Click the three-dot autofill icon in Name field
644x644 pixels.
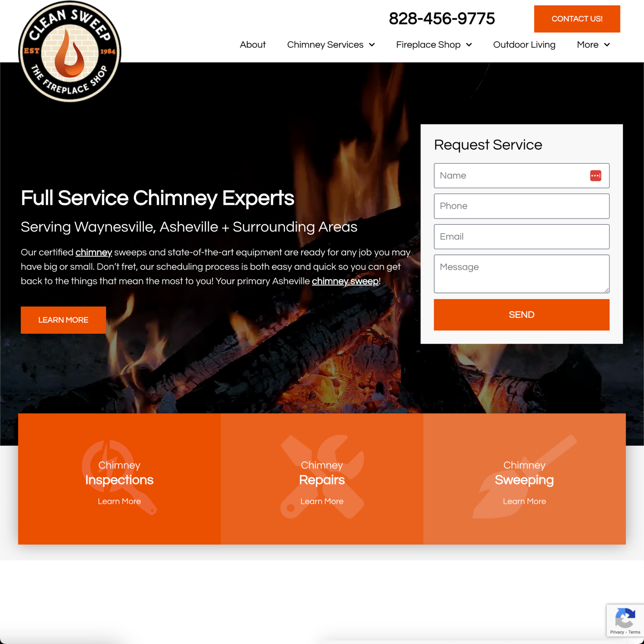pos(596,175)
